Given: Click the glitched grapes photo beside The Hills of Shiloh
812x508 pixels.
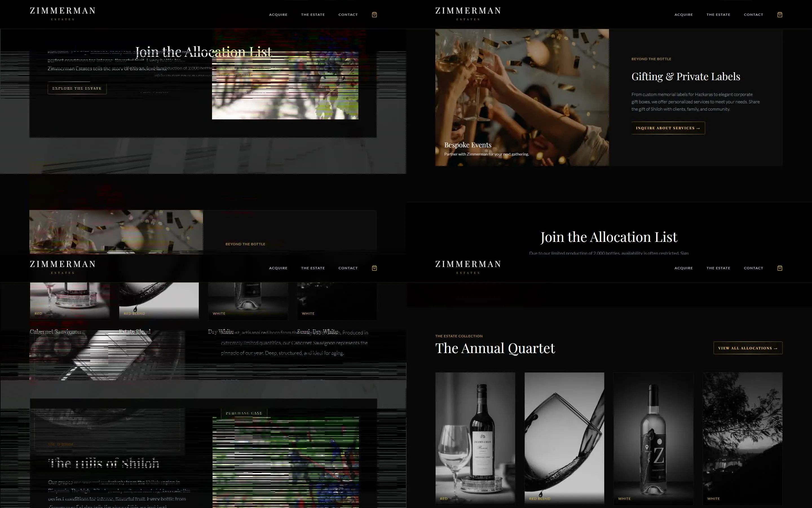Looking at the screenshot, I should tap(286, 462).
